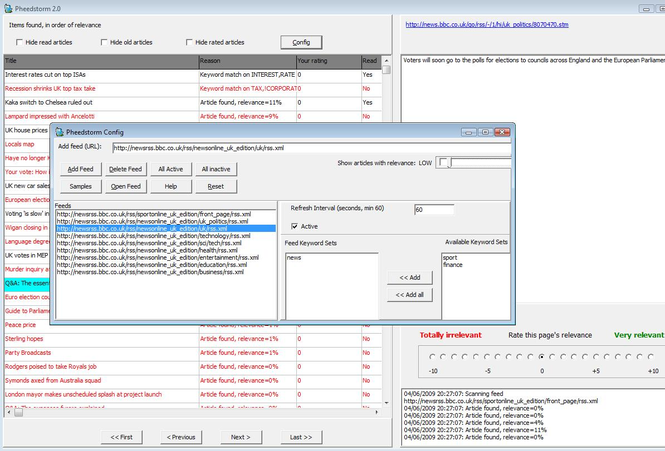This screenshot has width=665, height=451.
Task: Select the sci/tech rss feed
Action: pyautogui.click(x=165, y=243)
